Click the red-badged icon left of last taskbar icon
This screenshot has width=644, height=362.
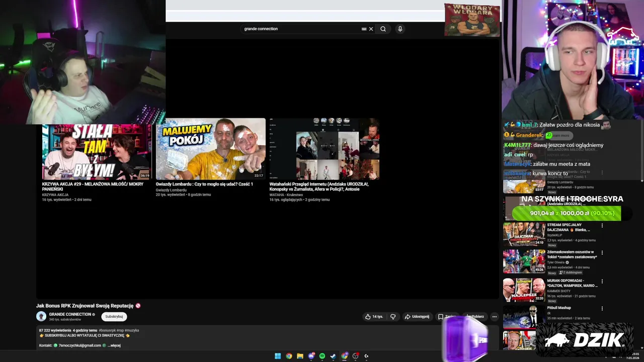pyautogui.click(x=355, y=356)
